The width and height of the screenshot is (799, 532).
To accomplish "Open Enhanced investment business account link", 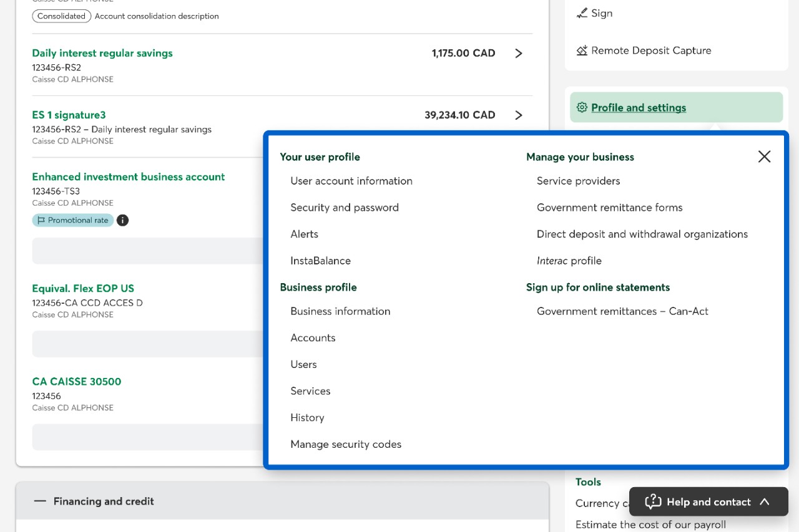I will click(128, 177).
